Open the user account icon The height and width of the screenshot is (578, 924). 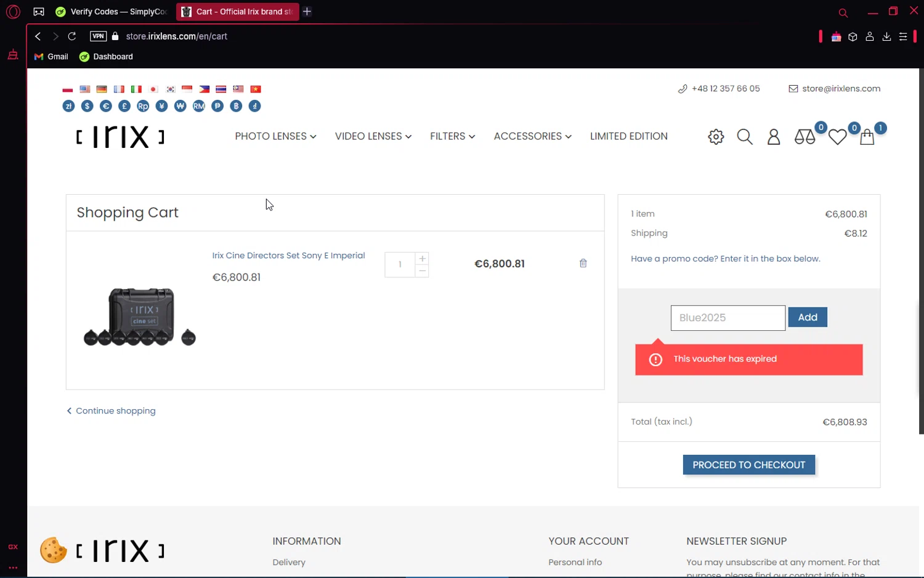pos(774,137)
